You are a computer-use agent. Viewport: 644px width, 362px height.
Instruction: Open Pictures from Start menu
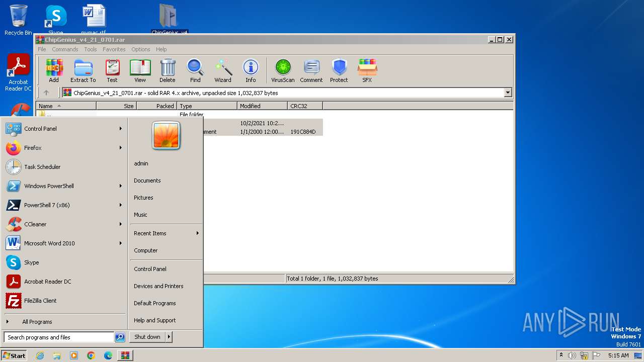(x=143, y=198)
